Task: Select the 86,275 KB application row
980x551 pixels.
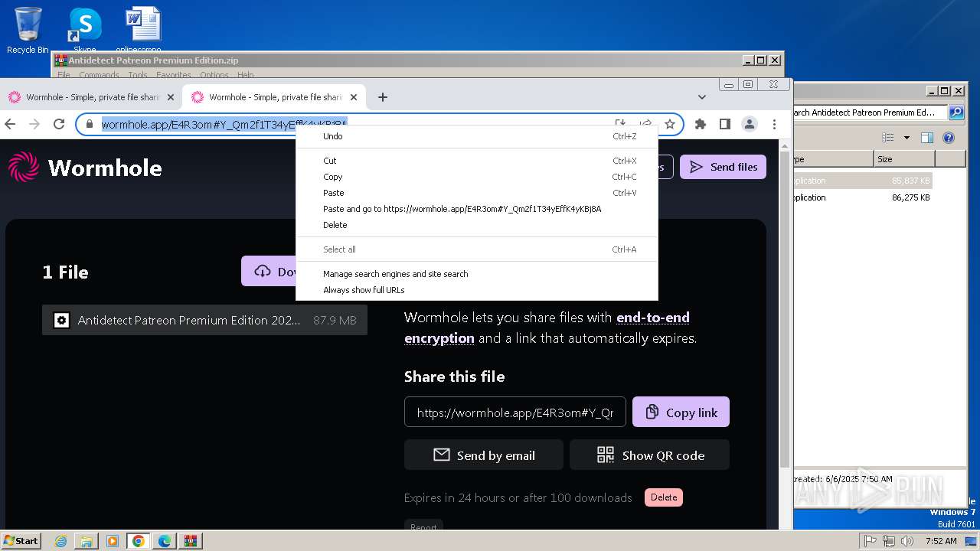Action: pyautogui.click(x=862, y=197)
